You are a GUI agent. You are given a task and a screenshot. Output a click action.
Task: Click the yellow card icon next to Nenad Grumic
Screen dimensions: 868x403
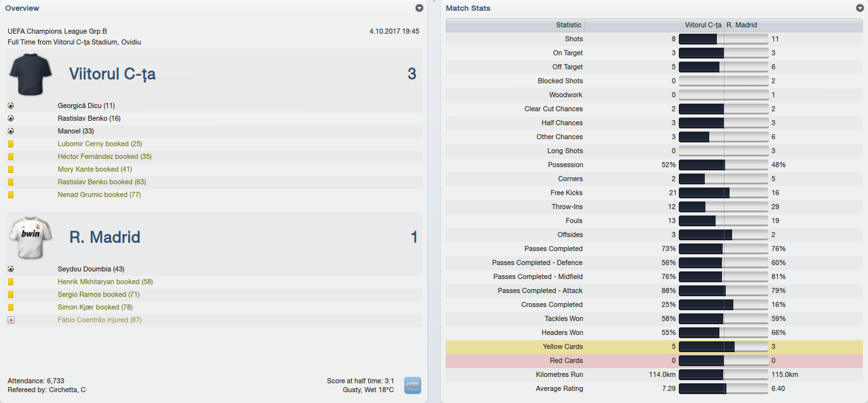click(x=11, y=195)
